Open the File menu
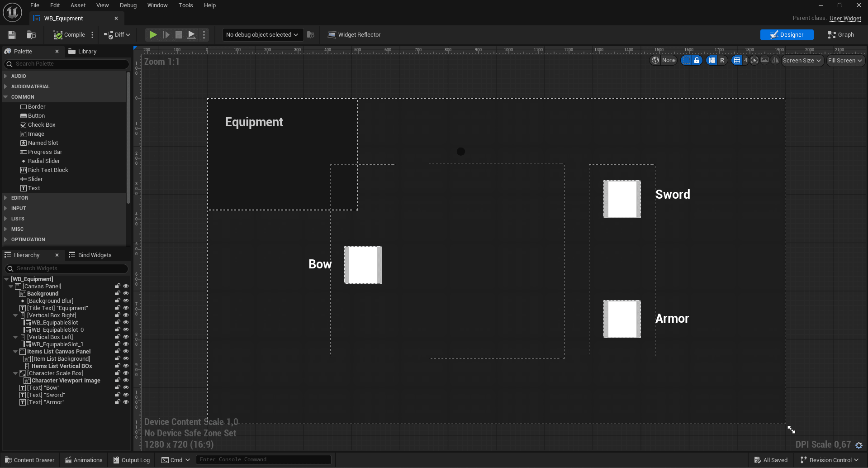This screenshot has width=868, height=468. coord(35,5)
